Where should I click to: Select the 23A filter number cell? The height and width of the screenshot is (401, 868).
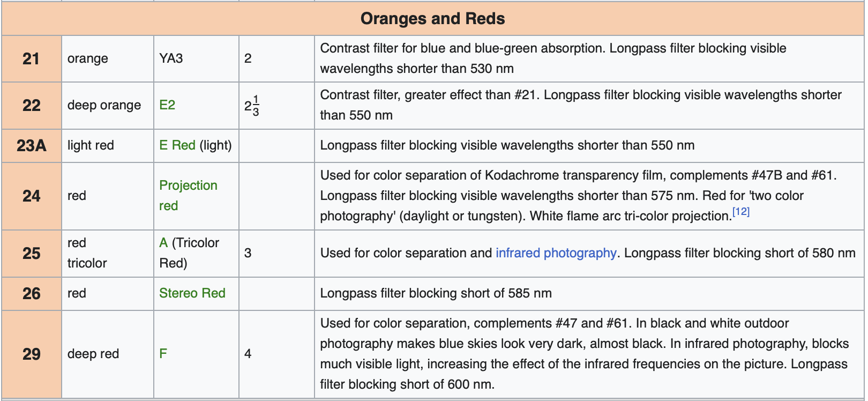pyautogui.click(x=32, y=146)
